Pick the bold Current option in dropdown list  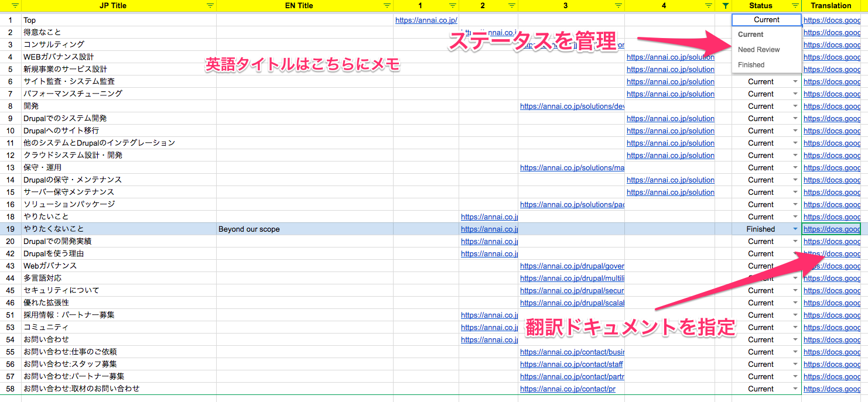(x=750, y=35)
